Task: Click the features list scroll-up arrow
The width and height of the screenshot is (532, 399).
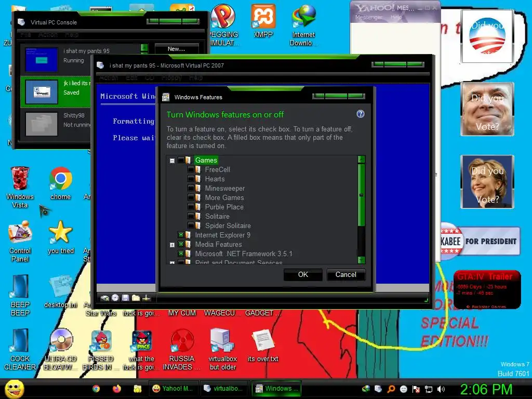Action: (362, 159)
